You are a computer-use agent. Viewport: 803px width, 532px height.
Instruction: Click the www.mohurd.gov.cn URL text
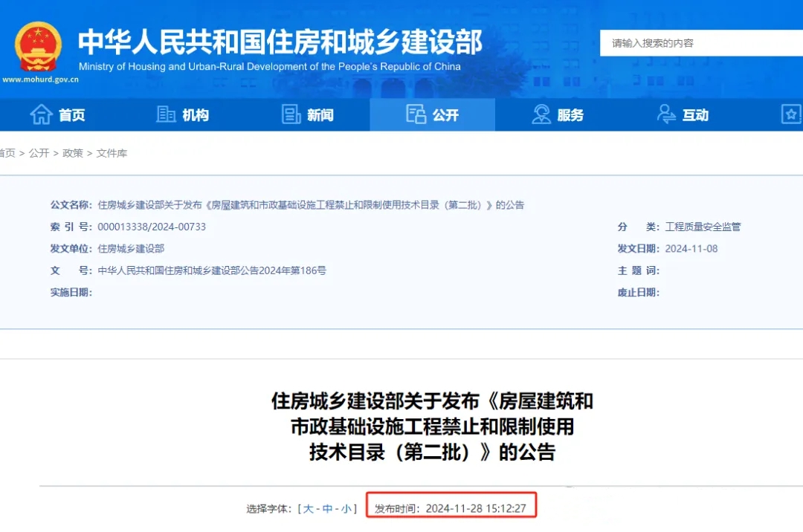[x=40, y=79]
